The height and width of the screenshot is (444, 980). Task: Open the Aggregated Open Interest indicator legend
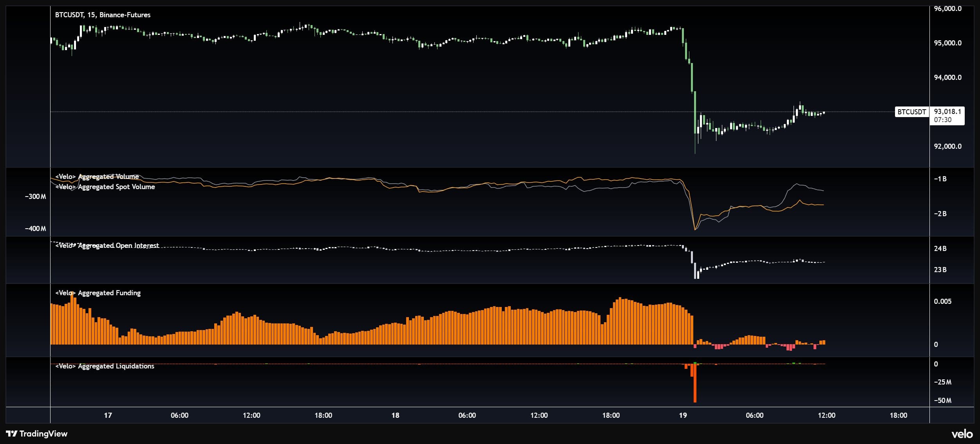[107, 245]
